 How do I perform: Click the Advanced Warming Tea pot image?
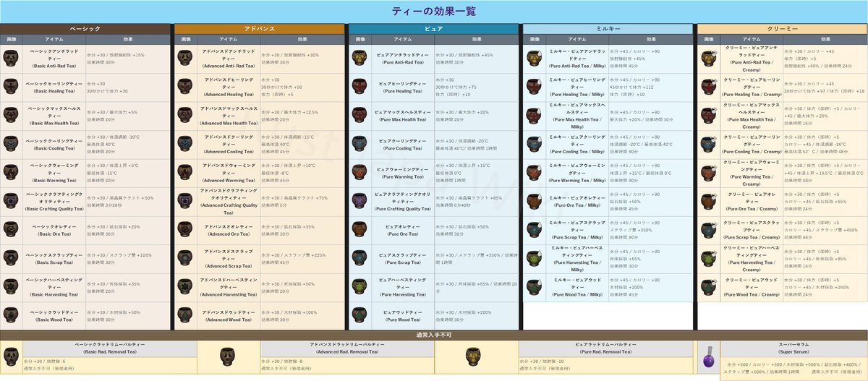(184, 172)
